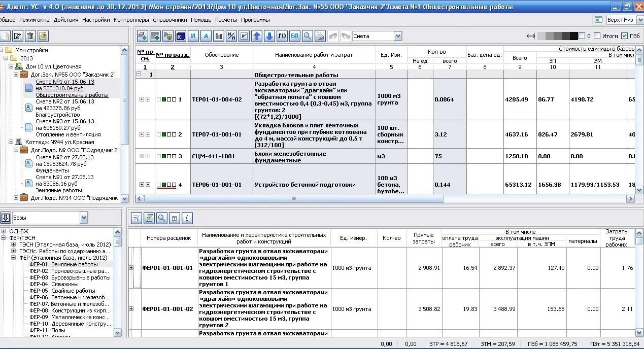Viewport: 644px width, 349px height.
Task: Move position down with blue down arrow
Action: point(269,36)
